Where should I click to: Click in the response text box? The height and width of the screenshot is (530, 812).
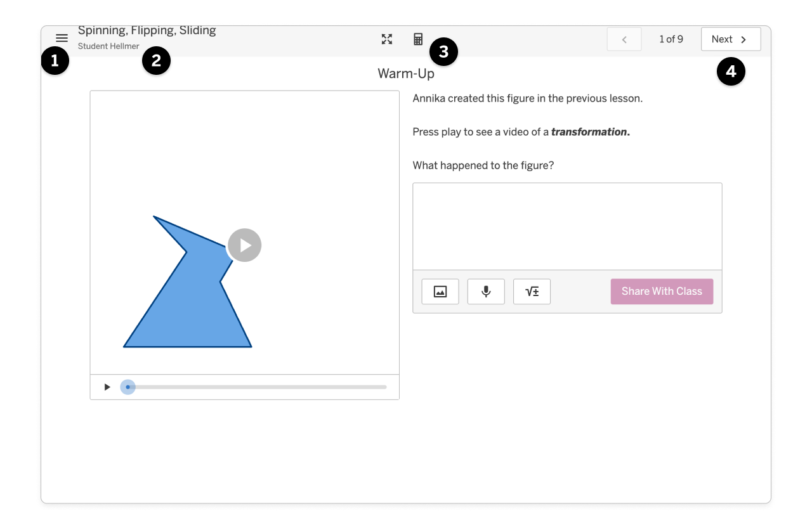(x=567, y=225)
